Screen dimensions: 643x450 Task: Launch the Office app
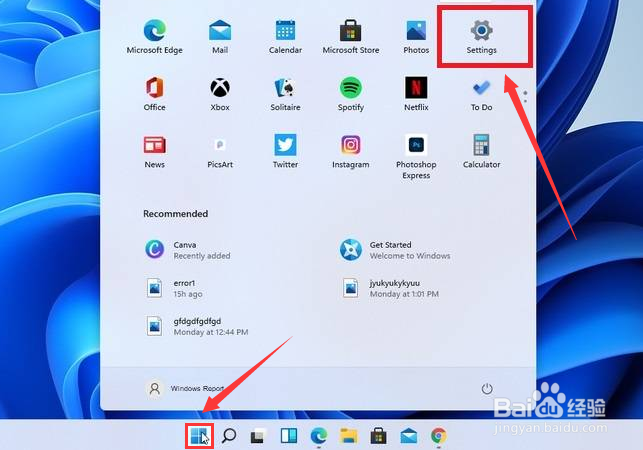tap(155, 94)
